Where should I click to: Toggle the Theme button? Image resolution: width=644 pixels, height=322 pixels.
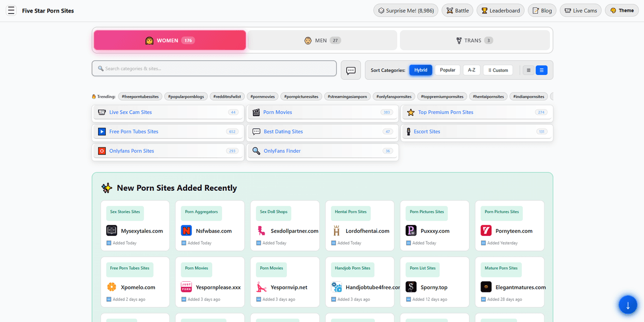click(x=622, y=11)
